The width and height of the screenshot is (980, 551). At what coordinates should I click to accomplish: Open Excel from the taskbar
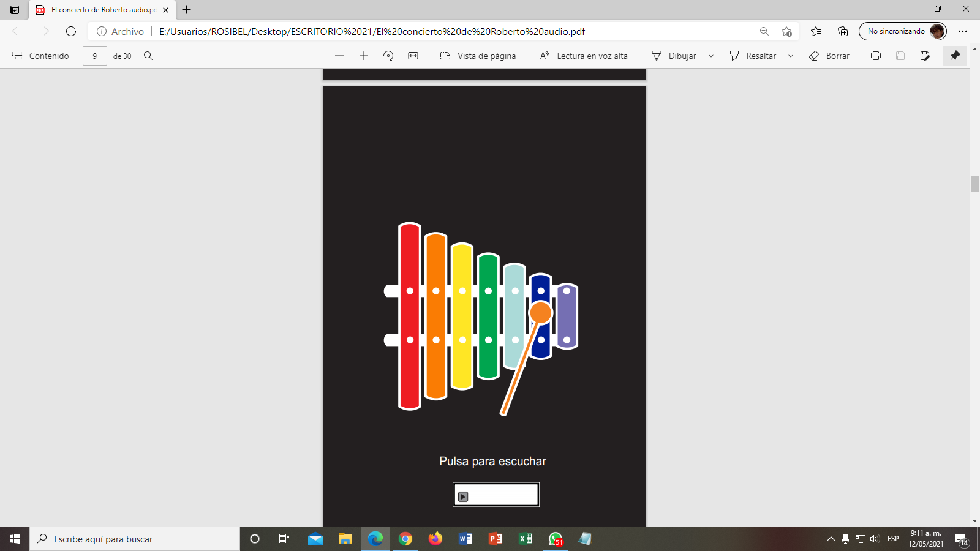click(526, 539)
